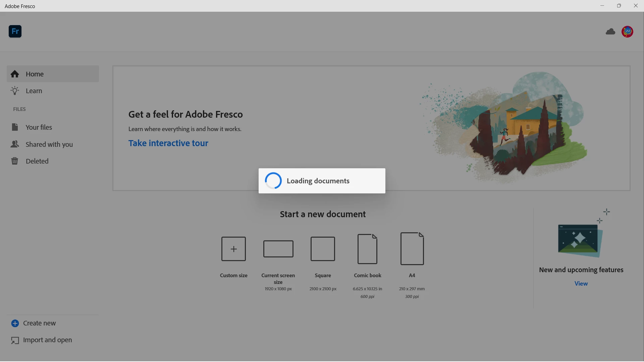Open Your files in sidebar
This screenshot has height=362, width=644.
point(39,127)
